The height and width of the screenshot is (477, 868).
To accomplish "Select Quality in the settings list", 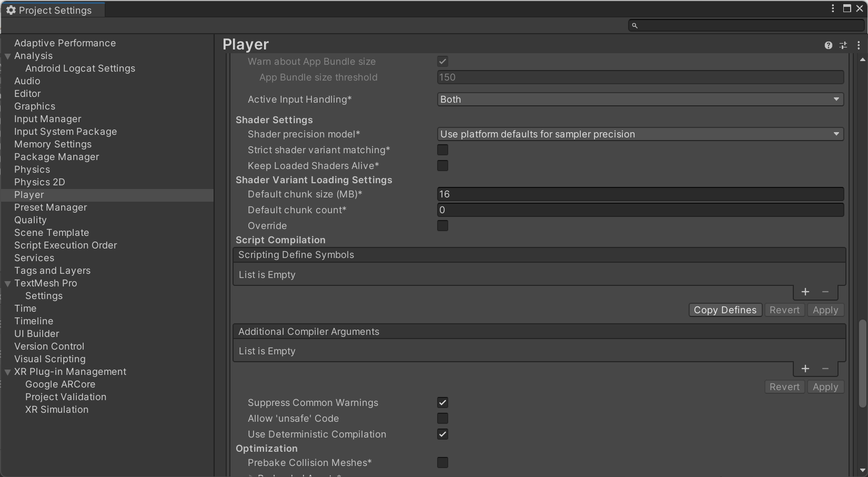I will pyautogui.click(x=31, y=220).
